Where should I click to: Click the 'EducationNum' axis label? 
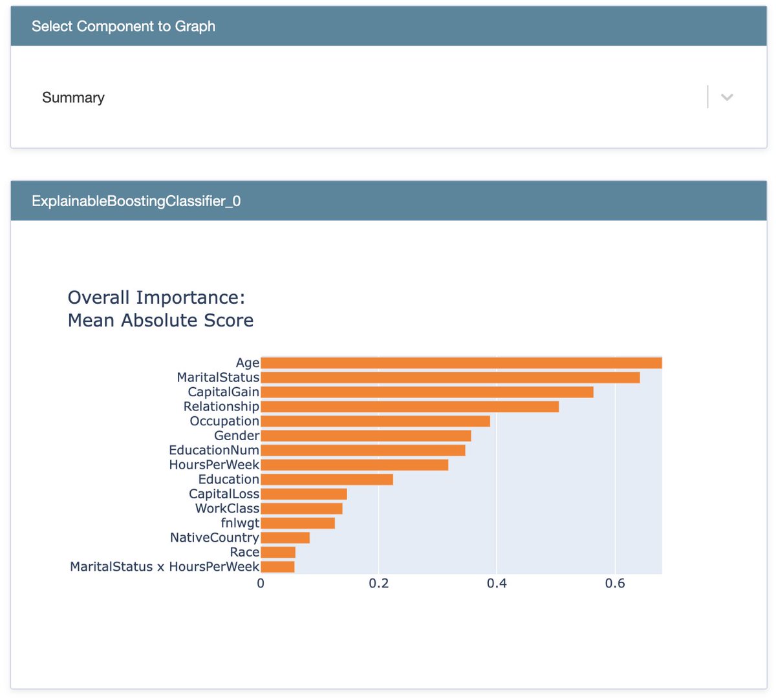tap(214, 450)
